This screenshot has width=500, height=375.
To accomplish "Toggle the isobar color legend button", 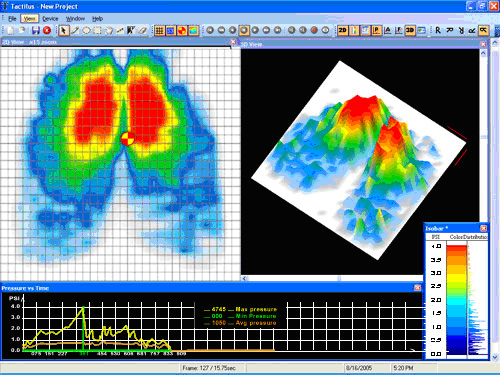I will [354, 30].
